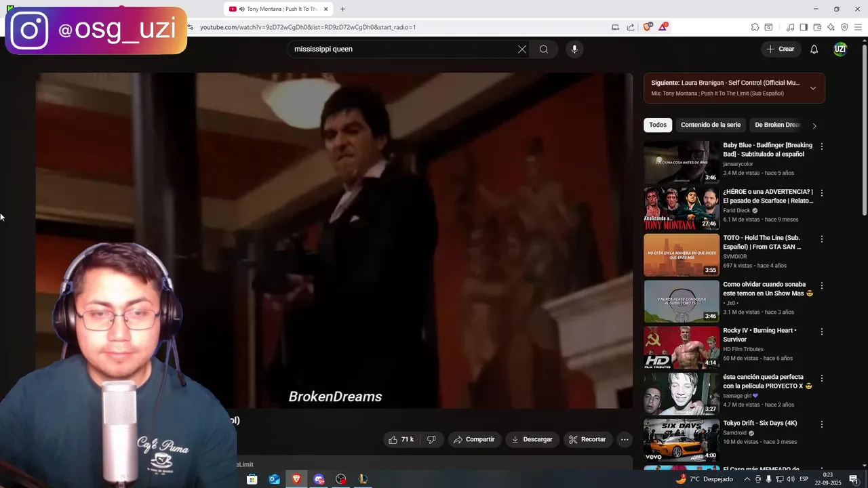This screenshot has height=488, width=868.
Task: Click the YouTube search magnifier button
Action: click(544, 49)
